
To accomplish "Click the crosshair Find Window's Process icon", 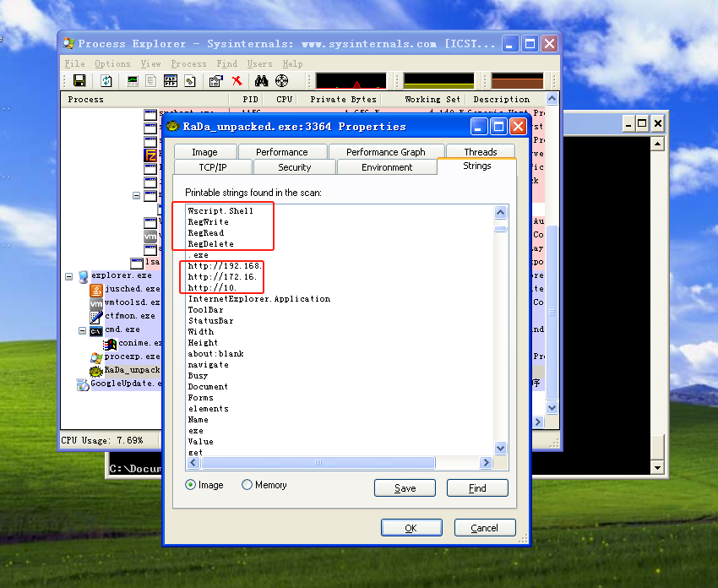I will pyautogui.click(x=281, y=81).
